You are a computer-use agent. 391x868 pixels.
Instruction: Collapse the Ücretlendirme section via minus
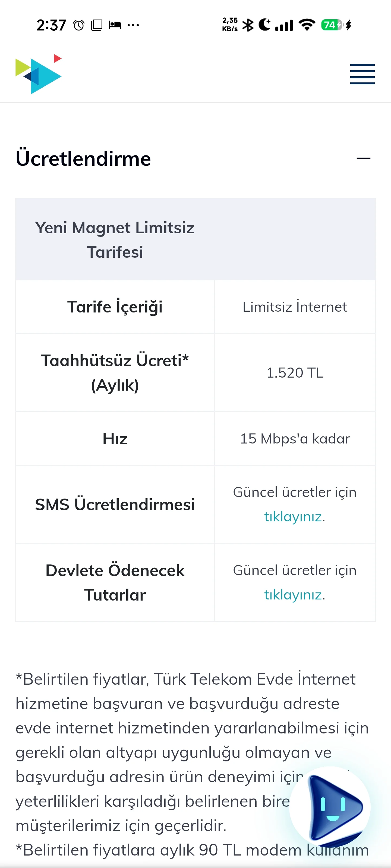point(363,158)
